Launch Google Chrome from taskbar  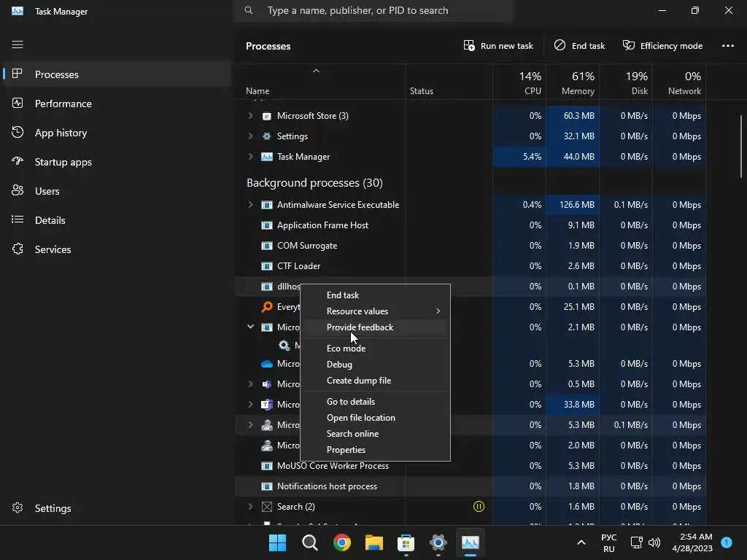pos(341,542)
